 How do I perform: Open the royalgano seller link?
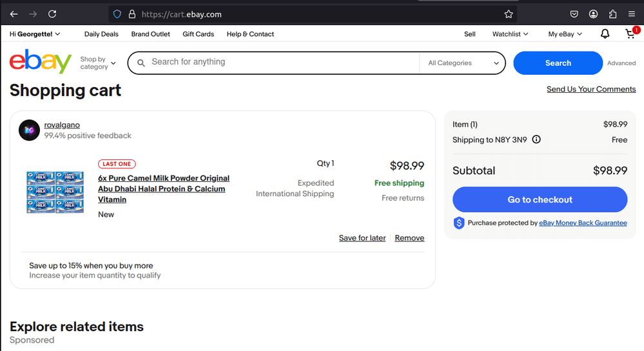click(62, 125)
